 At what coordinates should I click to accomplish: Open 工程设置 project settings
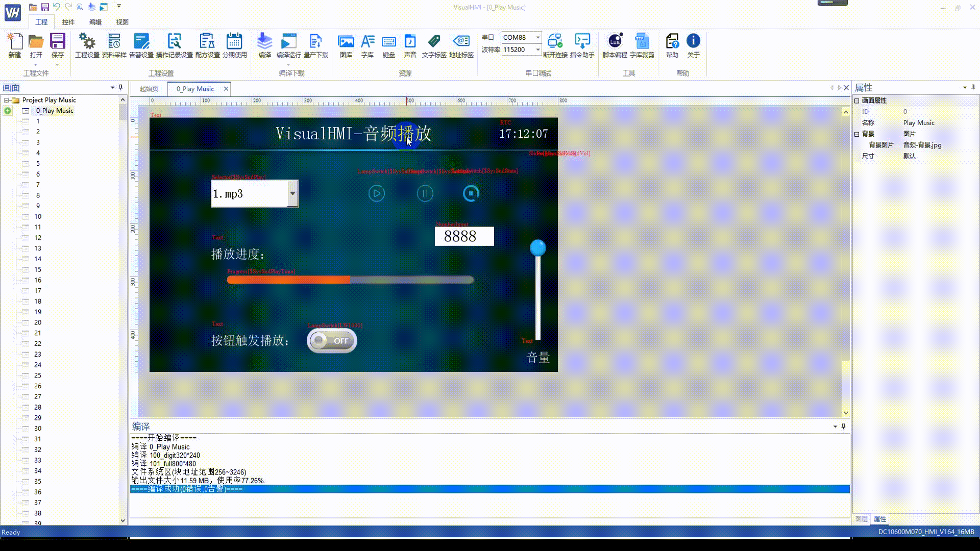click(x=87, y=45)
